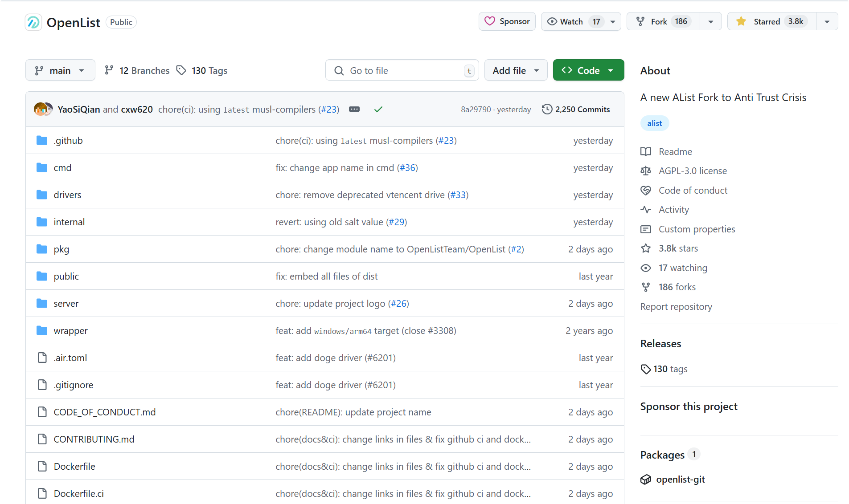Select the alist topic tag
This screenshot has width=849, height=504.
pyautogui.click(x=654, y=123)
